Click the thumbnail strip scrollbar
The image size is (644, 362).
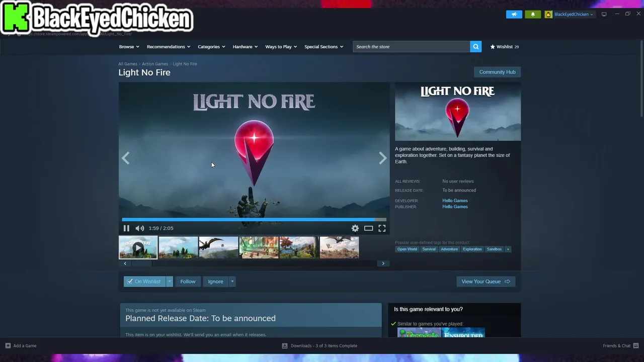[141, 263]
